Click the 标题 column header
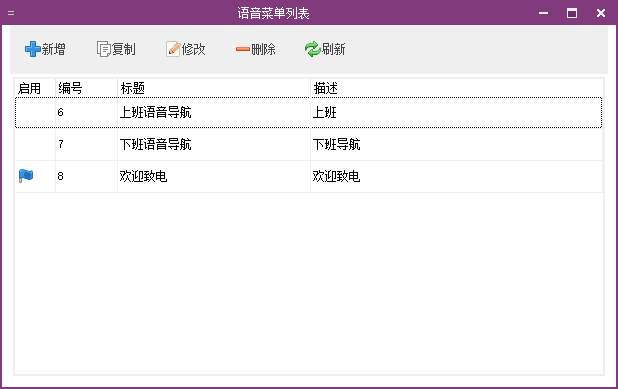 [214, 88]
